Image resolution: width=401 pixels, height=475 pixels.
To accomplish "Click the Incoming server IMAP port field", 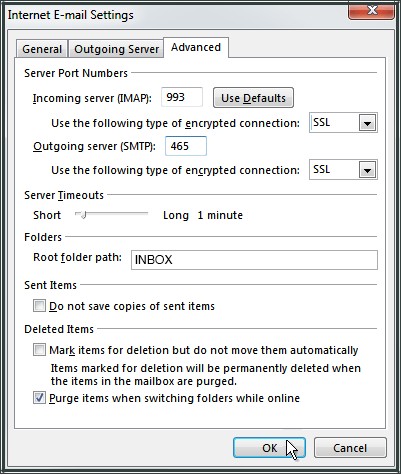I will pos(182,97).
